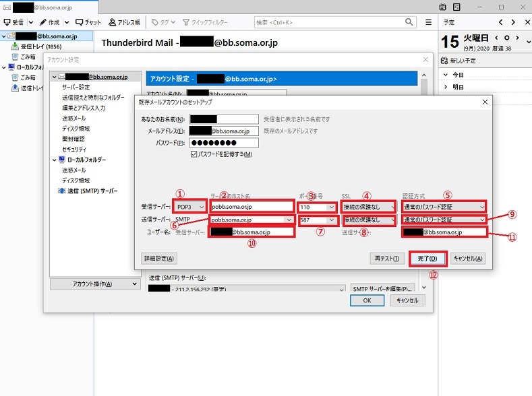Toggle パスワードを記憶する checkbox

coord(194,154)
